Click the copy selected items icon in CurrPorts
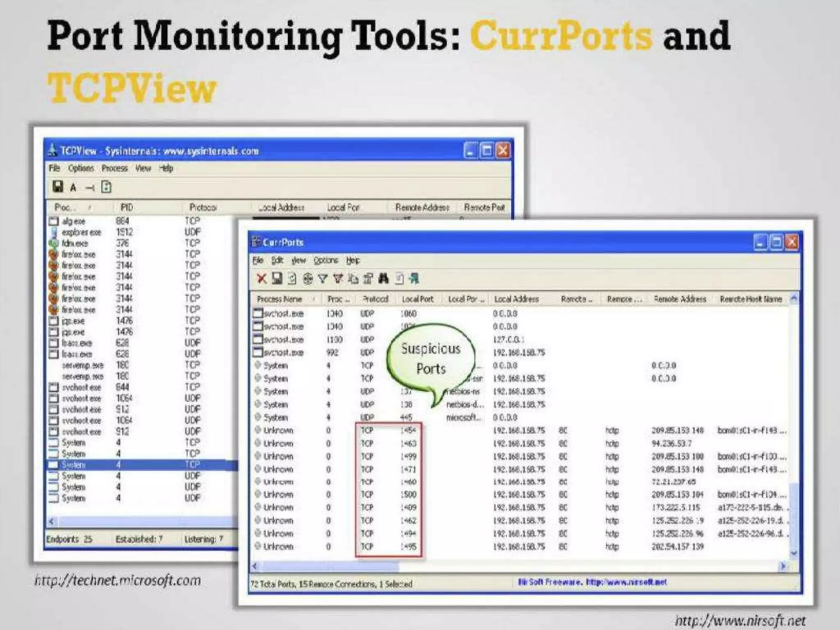The width and height of the screenshot is (840, 630). pyautogui.click(x=353, y=279)
